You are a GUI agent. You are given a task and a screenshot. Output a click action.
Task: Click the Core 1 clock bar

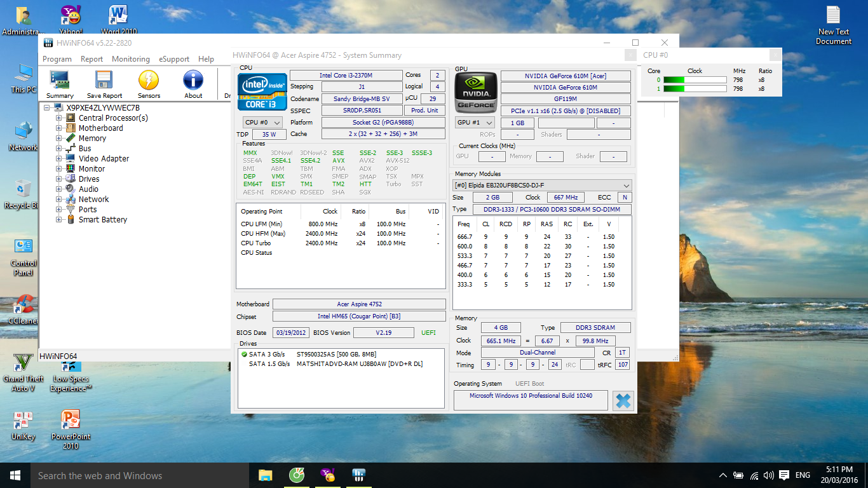coord(695,89)
